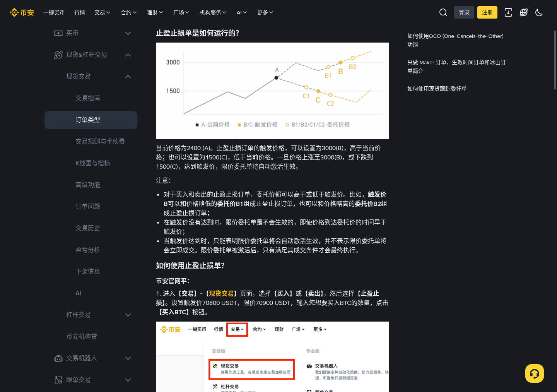
Task: Go to 一键买币 in top menu
Action: click(54, 12)
